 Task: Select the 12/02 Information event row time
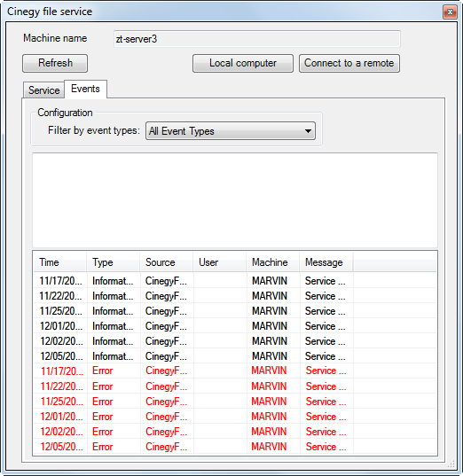point(61,341)
